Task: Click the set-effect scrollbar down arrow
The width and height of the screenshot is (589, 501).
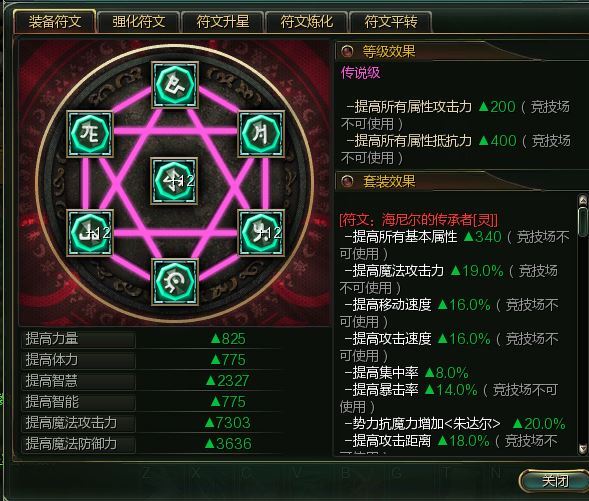Action: point(583,448)
